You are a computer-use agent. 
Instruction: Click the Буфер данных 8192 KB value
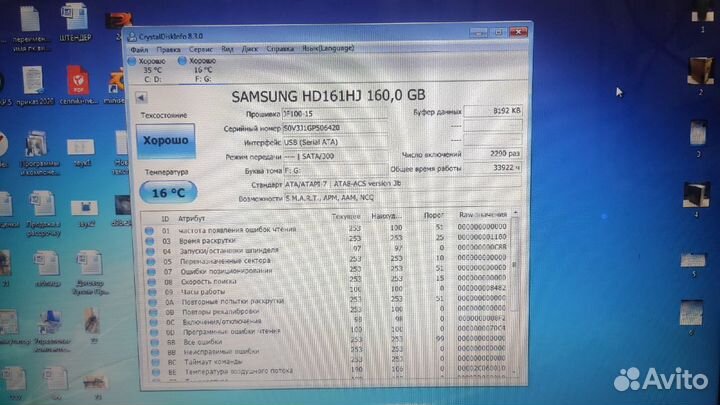493,111
